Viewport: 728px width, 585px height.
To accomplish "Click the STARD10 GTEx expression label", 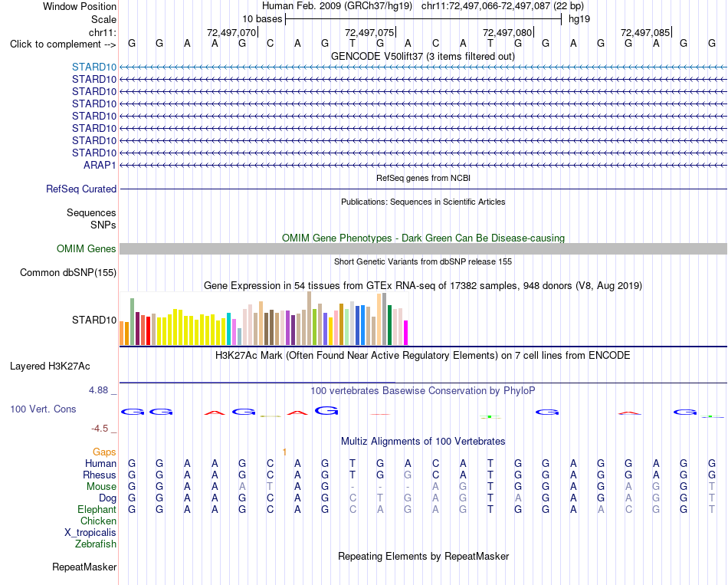I will 94,320.
